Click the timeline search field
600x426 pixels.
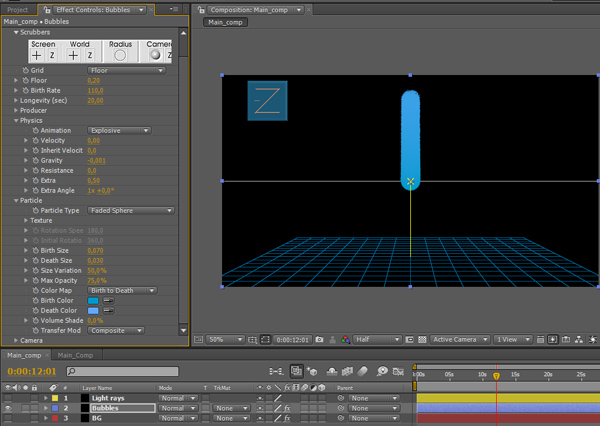tap(122, 371)
